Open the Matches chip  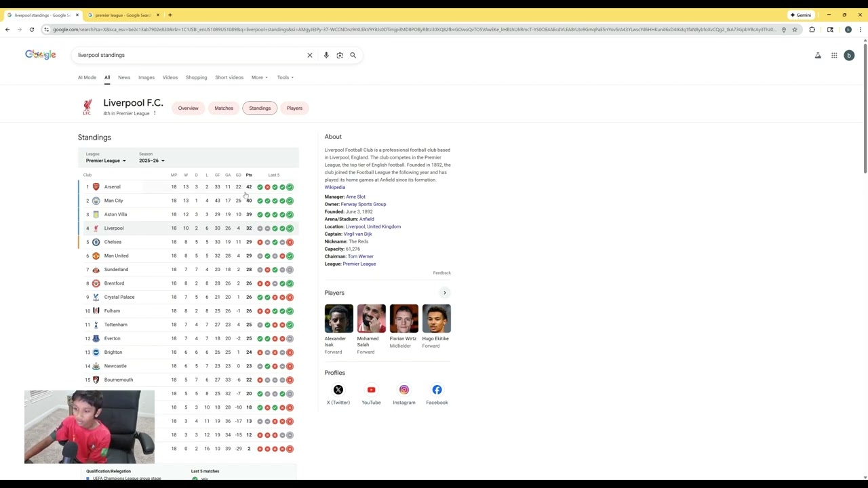click(x=224, y=108)
